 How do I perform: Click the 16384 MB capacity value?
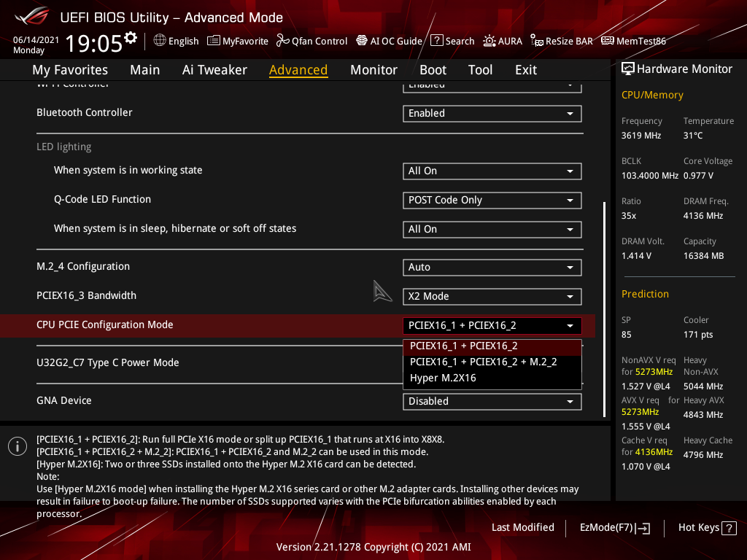703,256
